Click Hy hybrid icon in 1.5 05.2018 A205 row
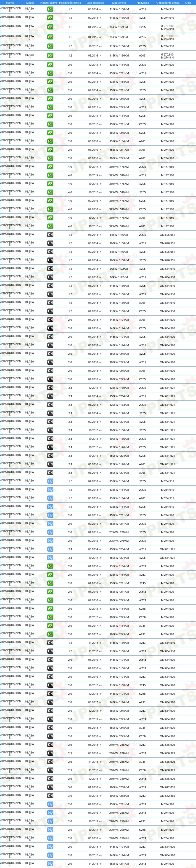This screenshot has width=196, height=868. tap(50, 498)
